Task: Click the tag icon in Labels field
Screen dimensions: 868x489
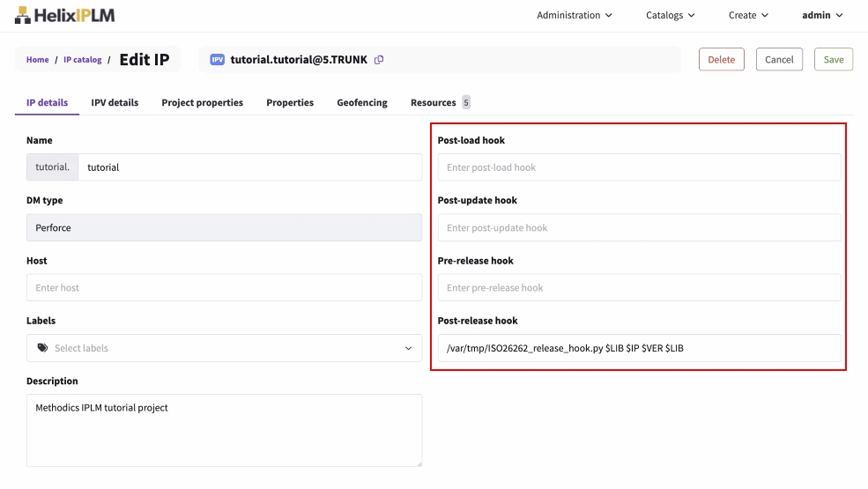Action: [42, 348]
